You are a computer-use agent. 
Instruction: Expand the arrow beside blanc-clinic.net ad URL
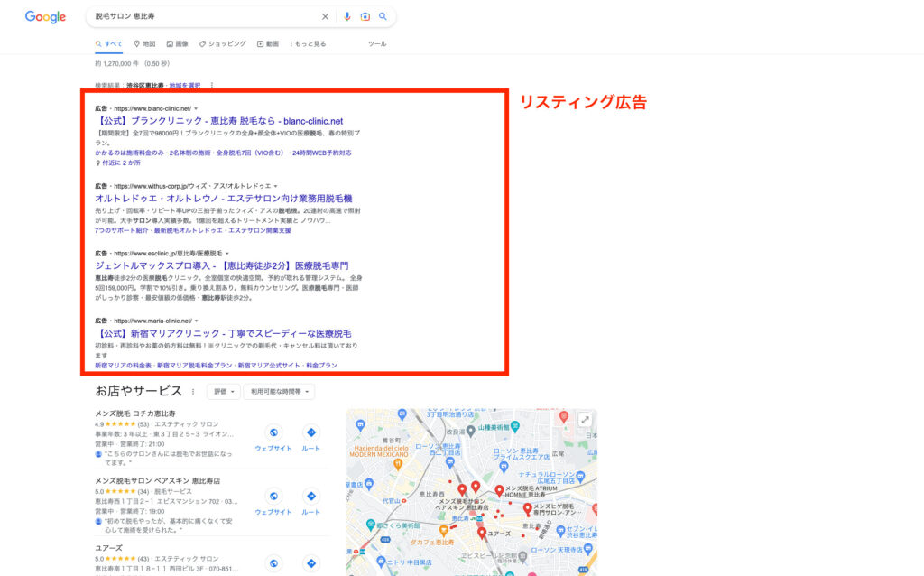pos(196,108)
